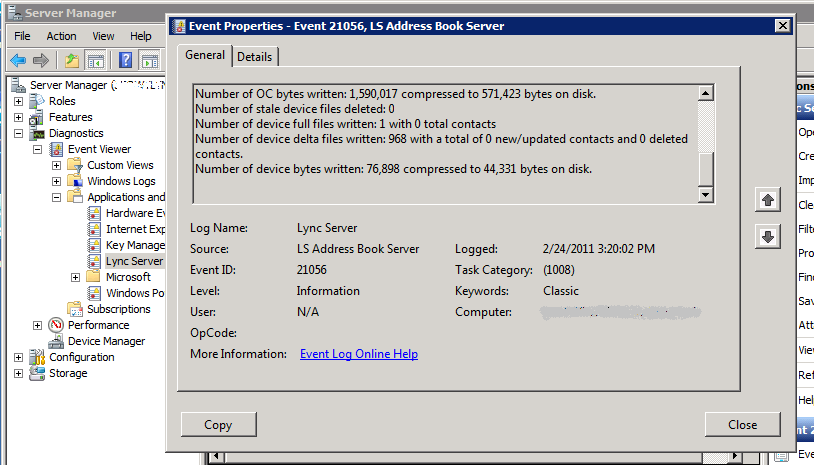Screen dimensions: 814x465
Task: Select the Windows Logs folder icon
Action: 75,181
